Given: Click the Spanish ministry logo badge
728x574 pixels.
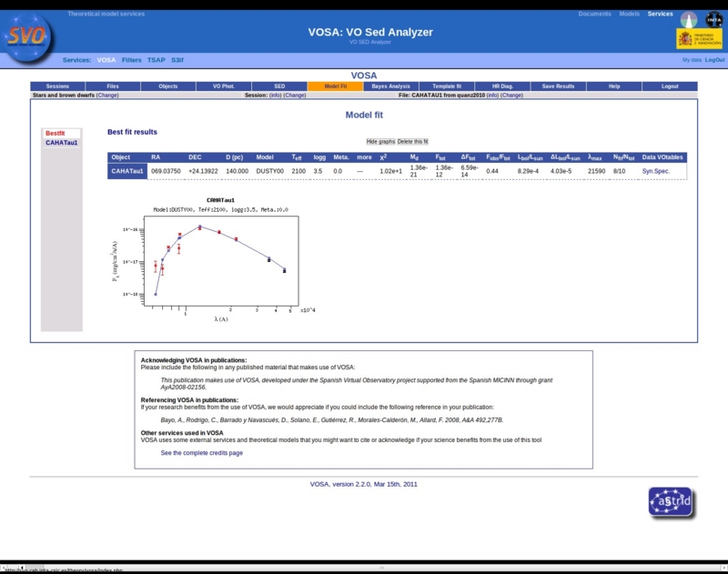Looking at the screenshot, I should tap(699, 39).
